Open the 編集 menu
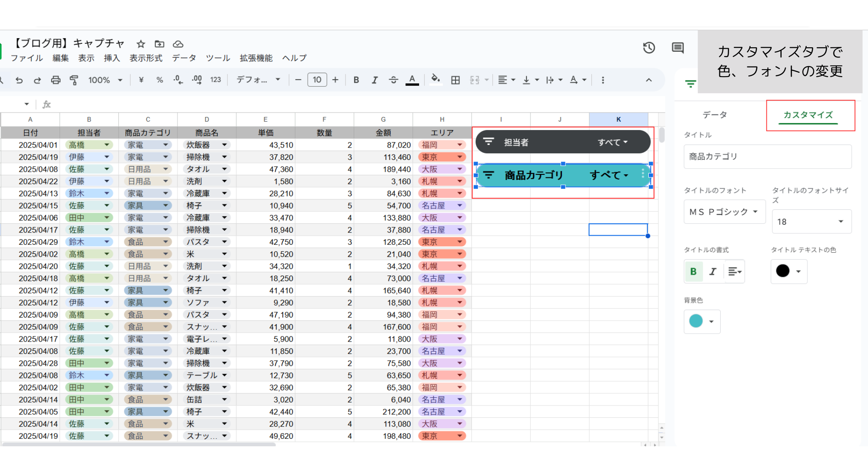The width and height of the screenshot is (868, 473). pyautogui.click(x=60, y=58)
